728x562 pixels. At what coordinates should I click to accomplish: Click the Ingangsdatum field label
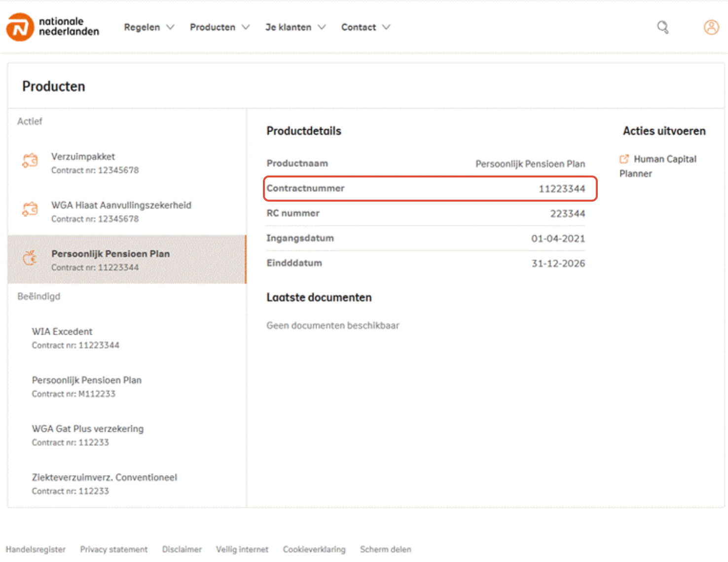tap(300, 238)
